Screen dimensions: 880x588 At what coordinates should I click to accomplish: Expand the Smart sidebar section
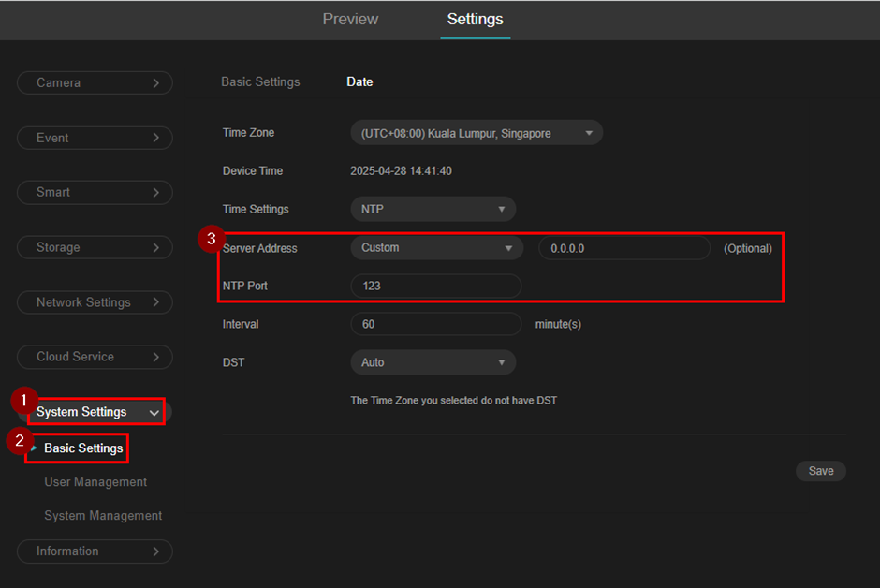(x=95, y=192)
